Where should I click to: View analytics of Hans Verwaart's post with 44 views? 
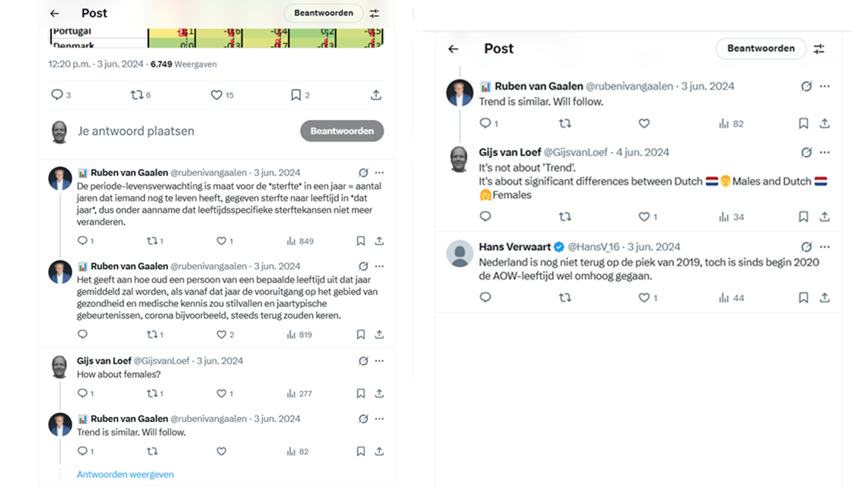724,298
